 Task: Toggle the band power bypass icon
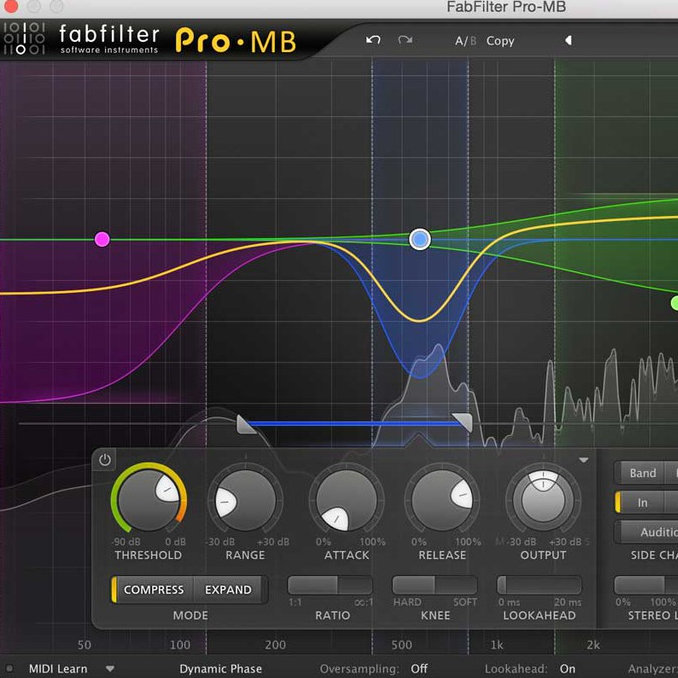click(x=105, y=460)
